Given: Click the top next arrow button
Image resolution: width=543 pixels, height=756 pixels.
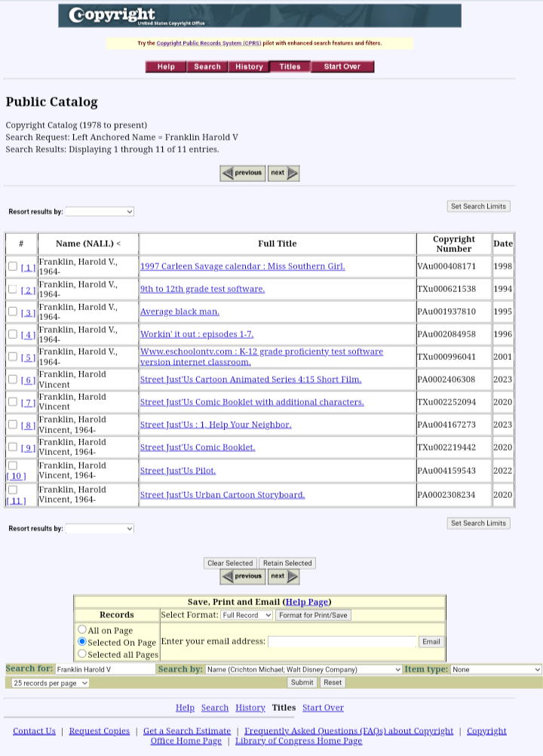Looking at the screenshot, I should [x=284, y=173].
